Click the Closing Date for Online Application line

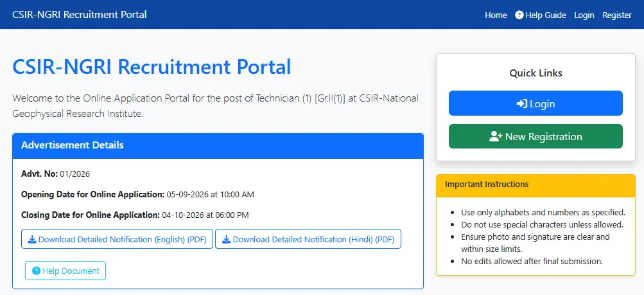pos(135,215)
